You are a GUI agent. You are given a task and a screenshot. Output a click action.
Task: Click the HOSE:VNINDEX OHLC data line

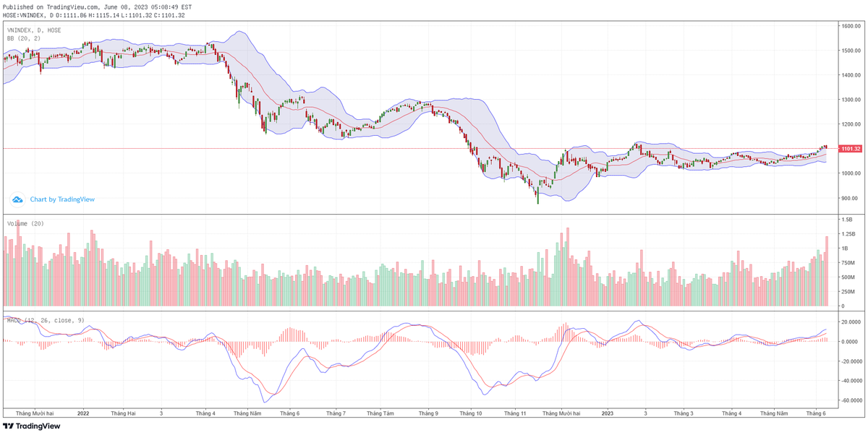click(x=94, y=15)
